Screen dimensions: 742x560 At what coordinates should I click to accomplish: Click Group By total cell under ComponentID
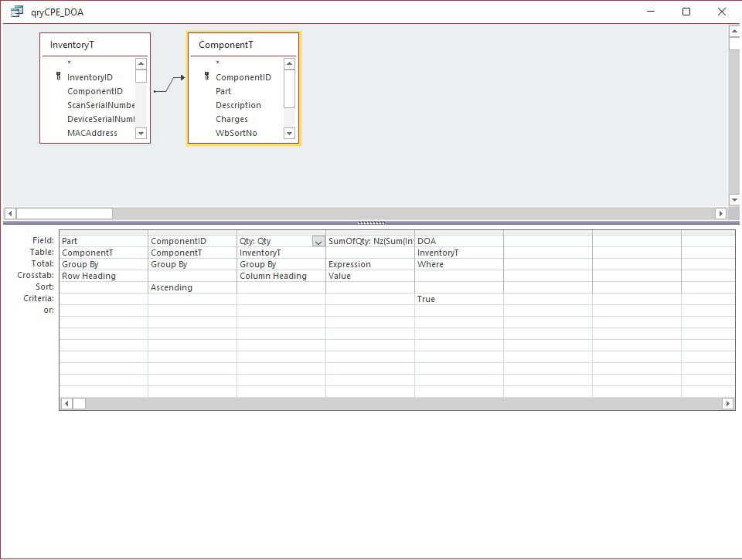point(192,264)
